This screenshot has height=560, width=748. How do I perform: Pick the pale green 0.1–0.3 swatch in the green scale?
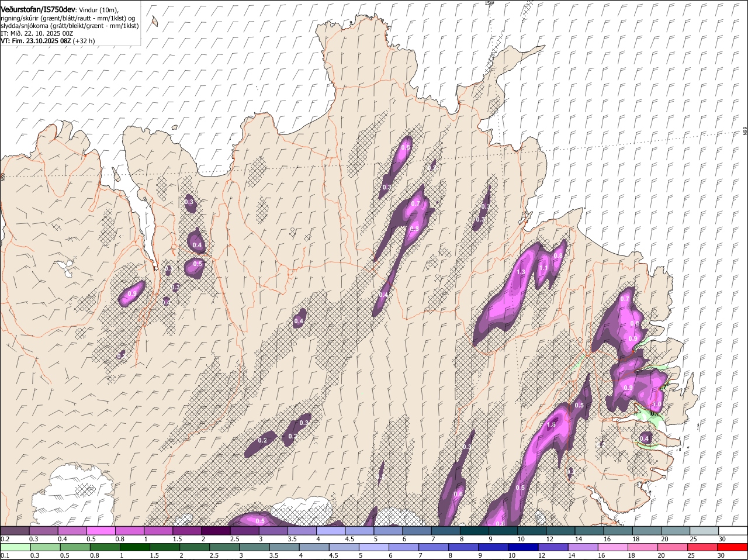click(x=15, y=548)
